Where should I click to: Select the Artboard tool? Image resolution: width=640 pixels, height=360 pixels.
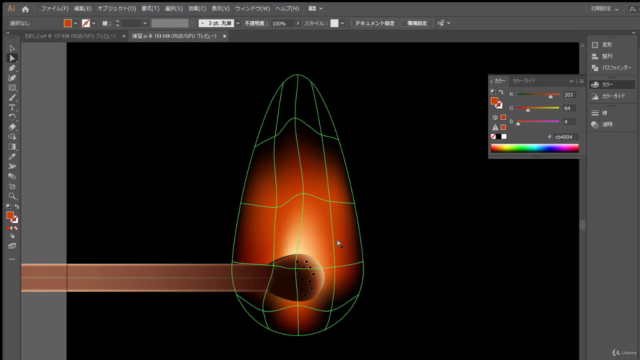12,186
